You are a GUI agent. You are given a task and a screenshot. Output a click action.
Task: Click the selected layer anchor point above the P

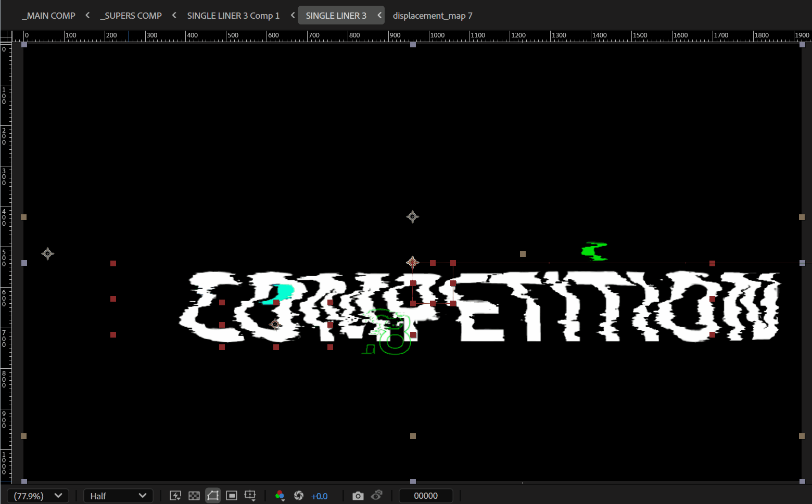tap(412, 262)
